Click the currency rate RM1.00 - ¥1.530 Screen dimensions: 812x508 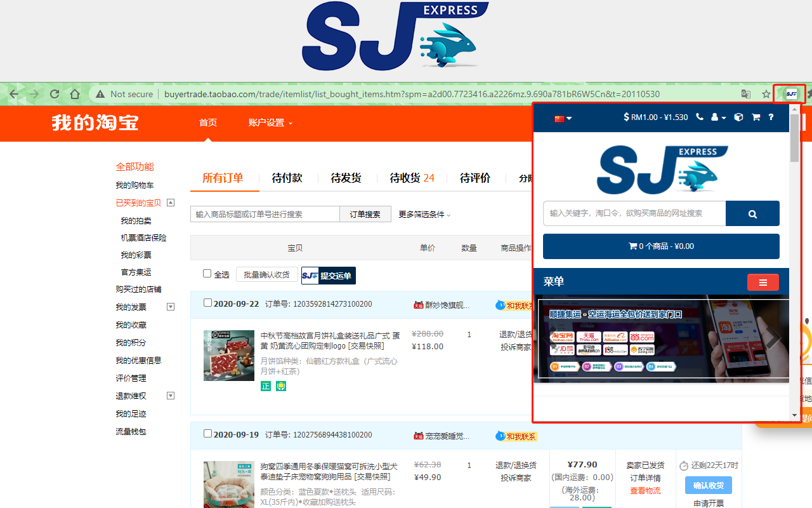click(656, 117)
